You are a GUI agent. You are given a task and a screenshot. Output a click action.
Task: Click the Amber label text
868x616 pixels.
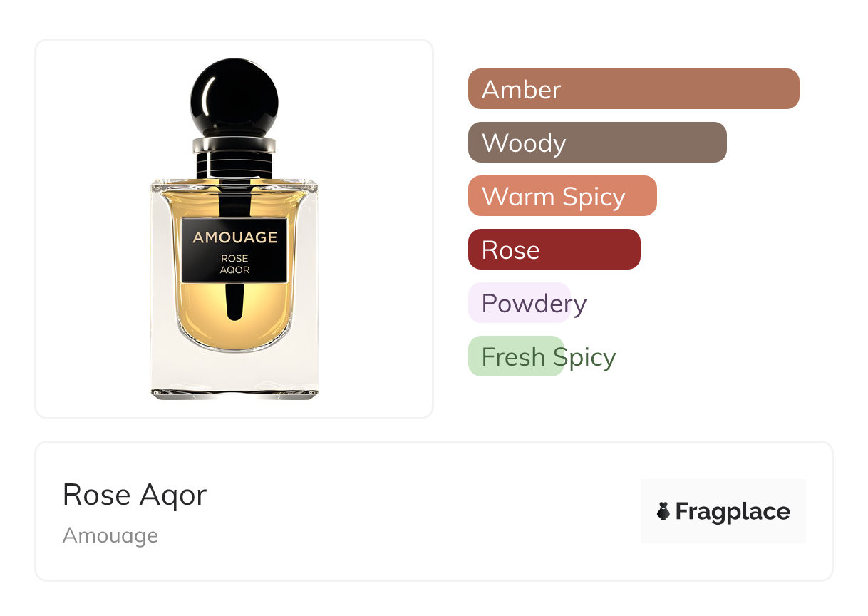click(x=522, y=89)
